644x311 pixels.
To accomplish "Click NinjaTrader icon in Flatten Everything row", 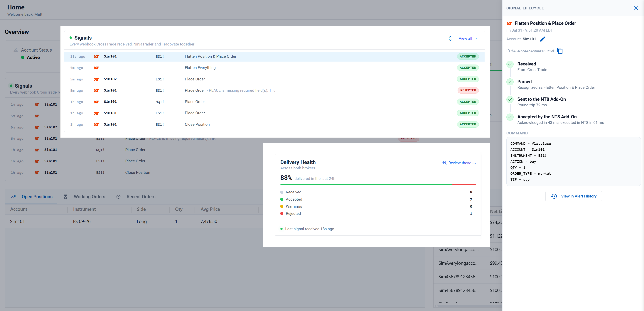I will [x=96, y=68].
